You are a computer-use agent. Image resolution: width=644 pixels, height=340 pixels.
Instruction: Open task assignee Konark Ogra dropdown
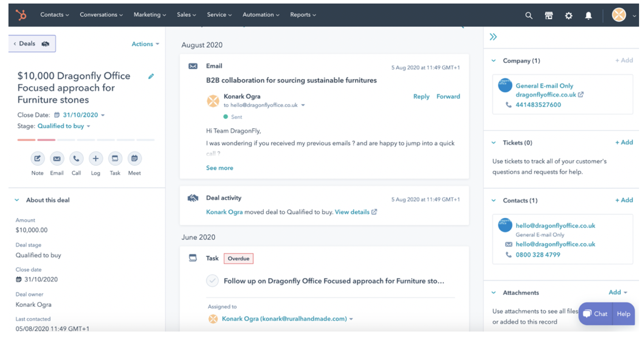pyautogui.click(x=287, y=319)
